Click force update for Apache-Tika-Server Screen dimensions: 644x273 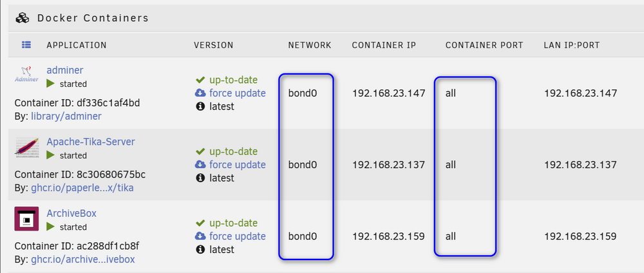pos(238,165)
